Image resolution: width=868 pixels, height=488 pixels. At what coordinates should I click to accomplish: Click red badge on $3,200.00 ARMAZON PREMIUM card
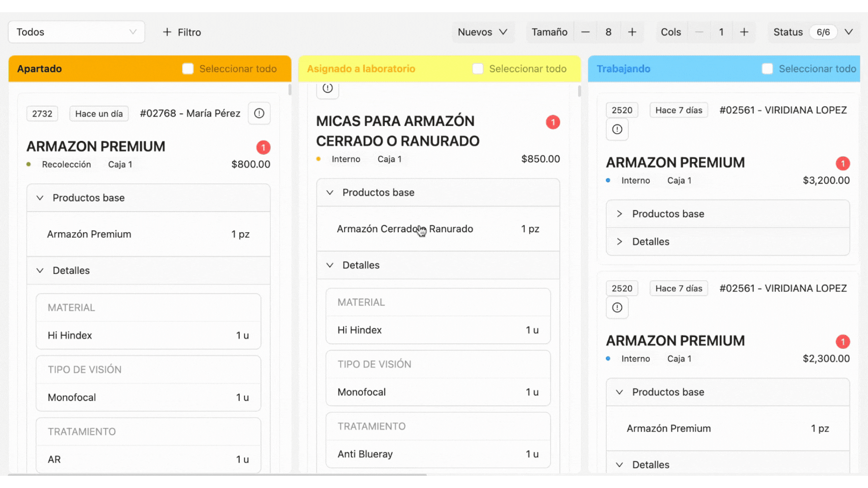point(843,163)
